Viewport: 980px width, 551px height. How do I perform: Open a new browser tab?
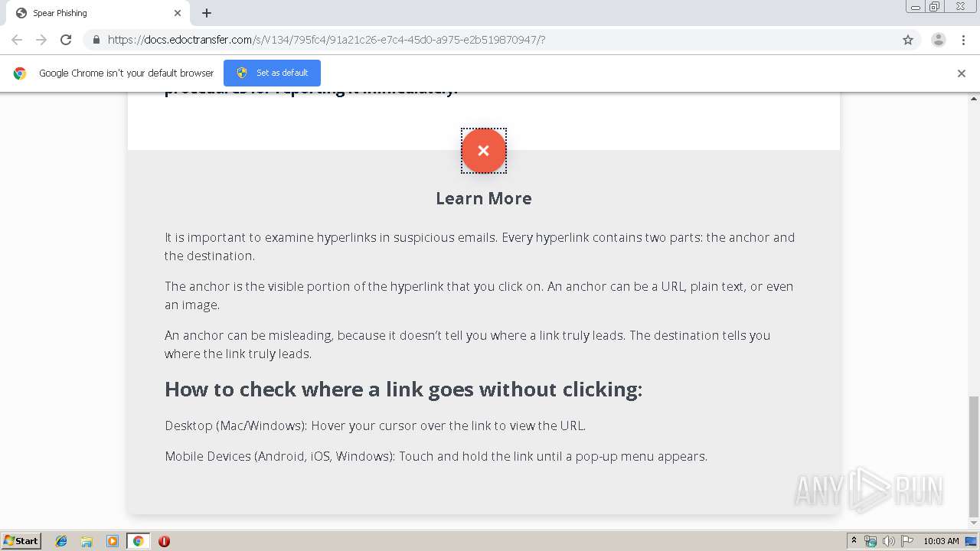pos(207,13)
